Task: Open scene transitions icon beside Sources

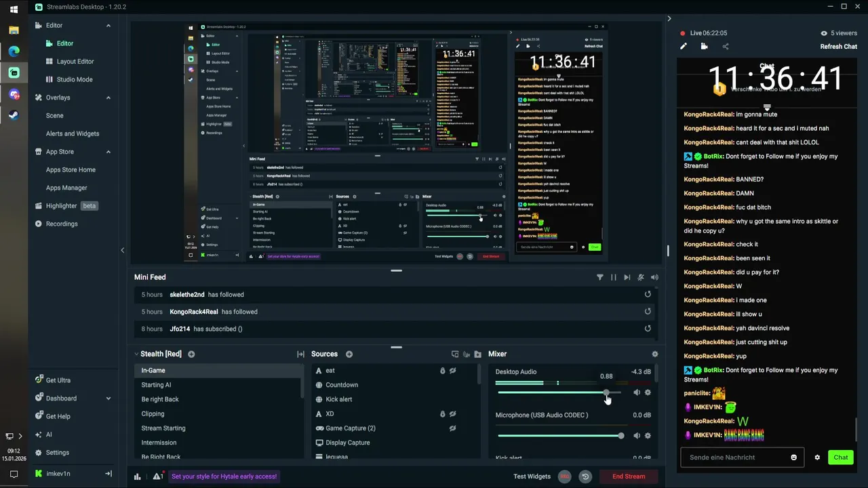Action: pyautogui.click(x=300, y=354)
